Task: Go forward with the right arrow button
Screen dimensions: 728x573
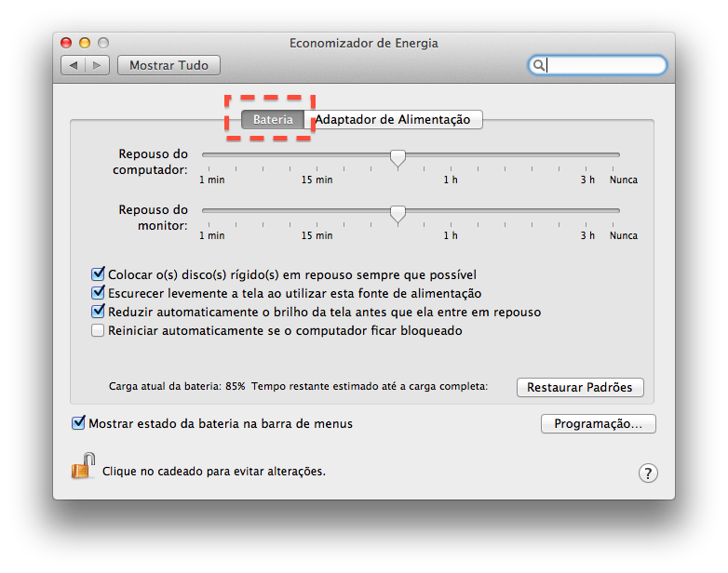Action: pos(98,65)
